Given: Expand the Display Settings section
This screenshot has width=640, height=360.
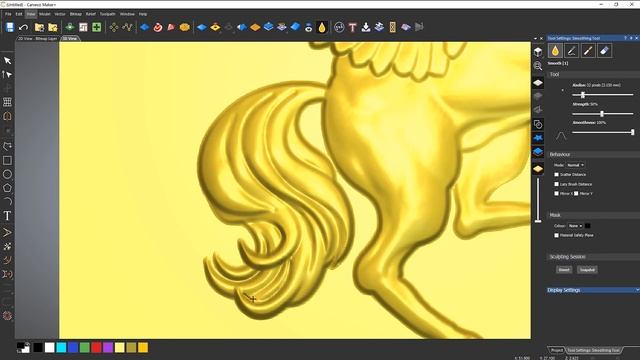Looking at the screenshot, I should [x=593, y=290].
